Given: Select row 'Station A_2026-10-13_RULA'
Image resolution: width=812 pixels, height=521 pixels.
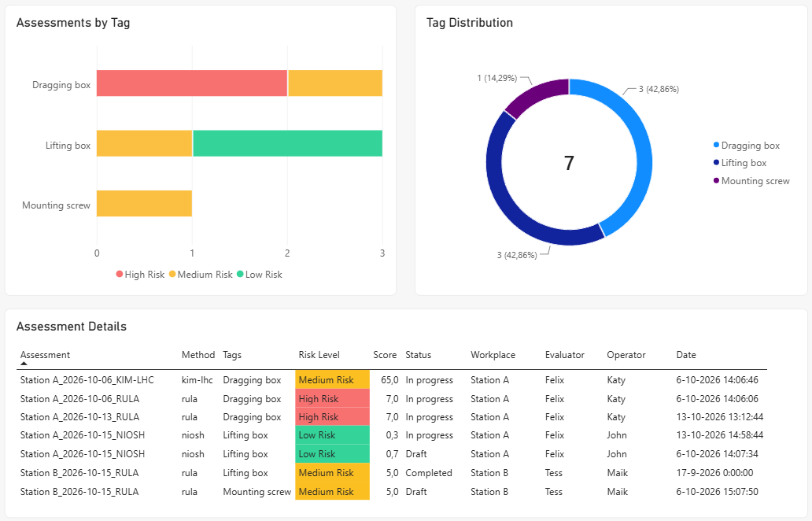Looking at the screenshot, I should [x=392, y=417].
